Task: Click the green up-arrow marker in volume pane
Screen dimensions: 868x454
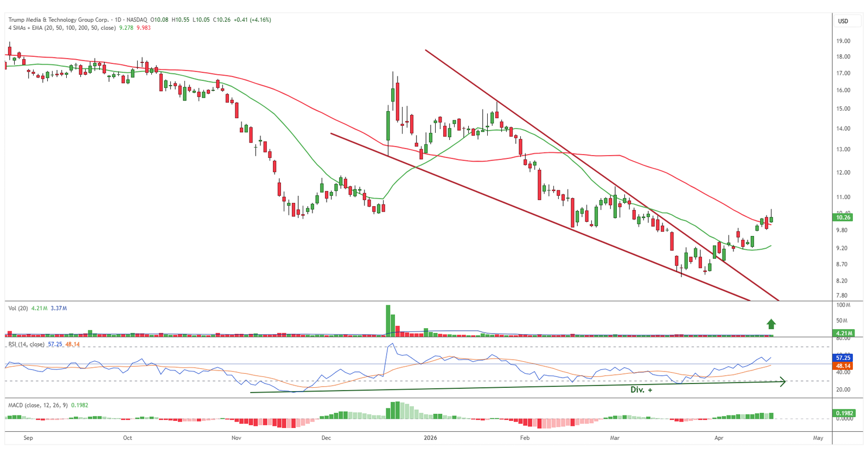Action: pos(771,324)
